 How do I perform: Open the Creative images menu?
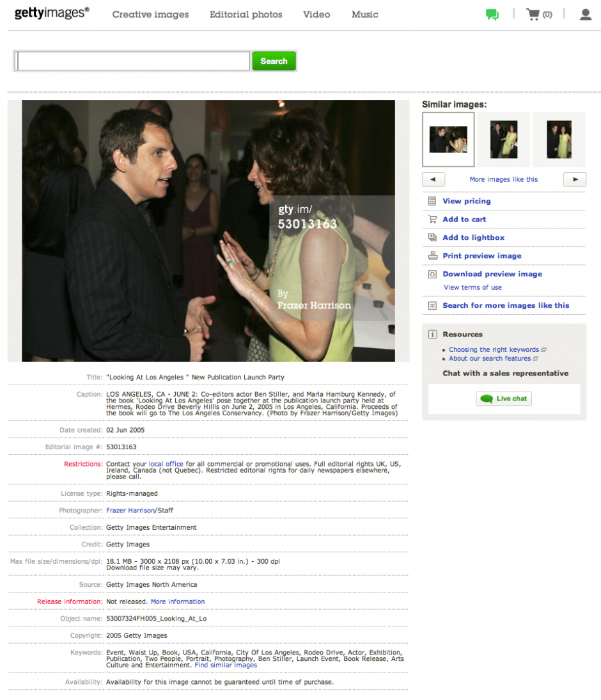(x=150, y=14)
